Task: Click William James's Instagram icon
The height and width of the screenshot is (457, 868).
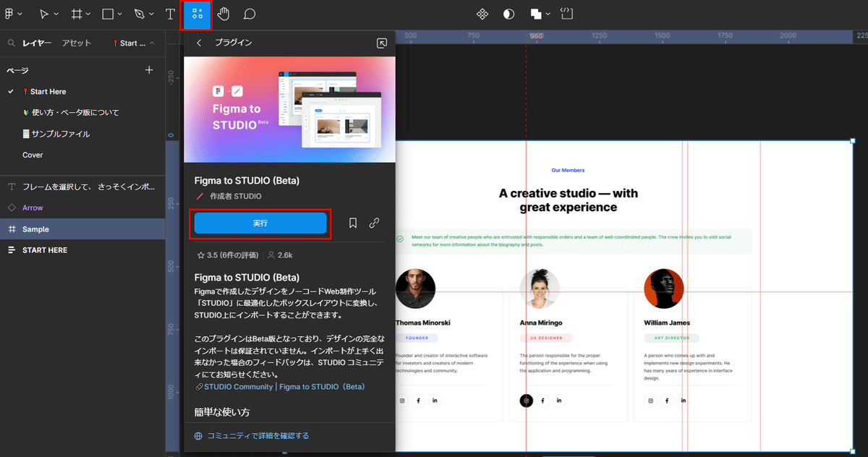Action: pyautogui.click(x=650, y=401)
